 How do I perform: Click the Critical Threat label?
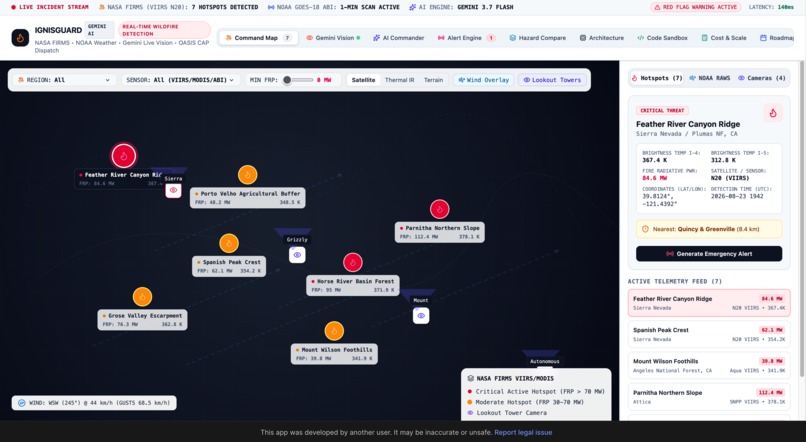click(662, 110)
